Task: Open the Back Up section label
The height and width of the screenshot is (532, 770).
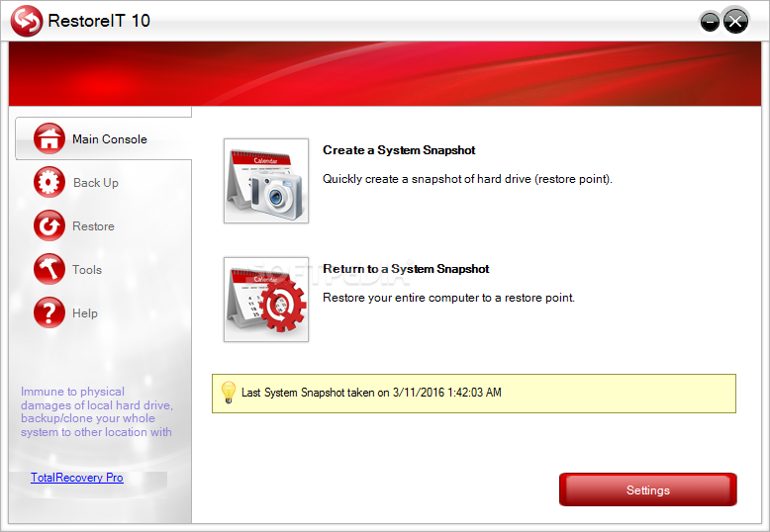Action: 96,183
